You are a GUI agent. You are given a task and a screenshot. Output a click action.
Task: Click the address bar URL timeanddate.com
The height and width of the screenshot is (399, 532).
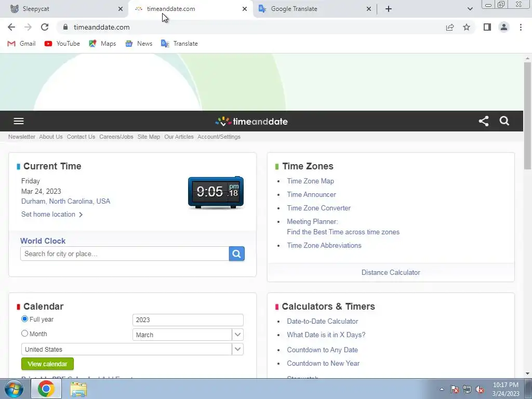click(x=101, y=27)
